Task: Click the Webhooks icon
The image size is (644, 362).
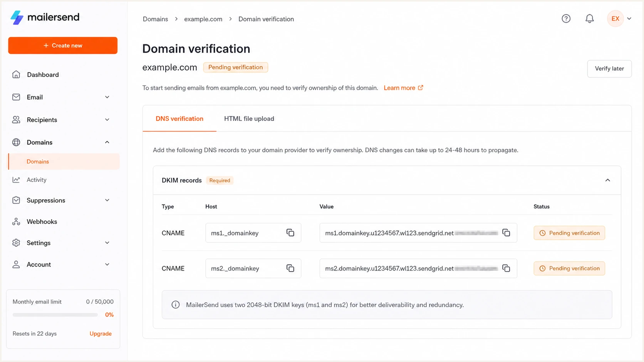Action: (x=16, y=222)
